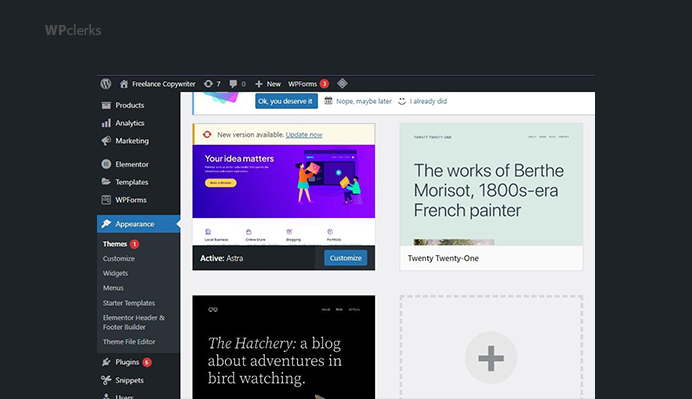Click the Plugins plug icon
This screenshot has width=692, height=399.
106,362
